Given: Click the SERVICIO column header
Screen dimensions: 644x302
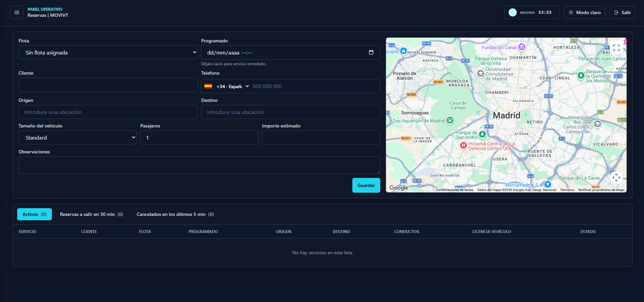Looking at the screenshot, I should 27,232.
